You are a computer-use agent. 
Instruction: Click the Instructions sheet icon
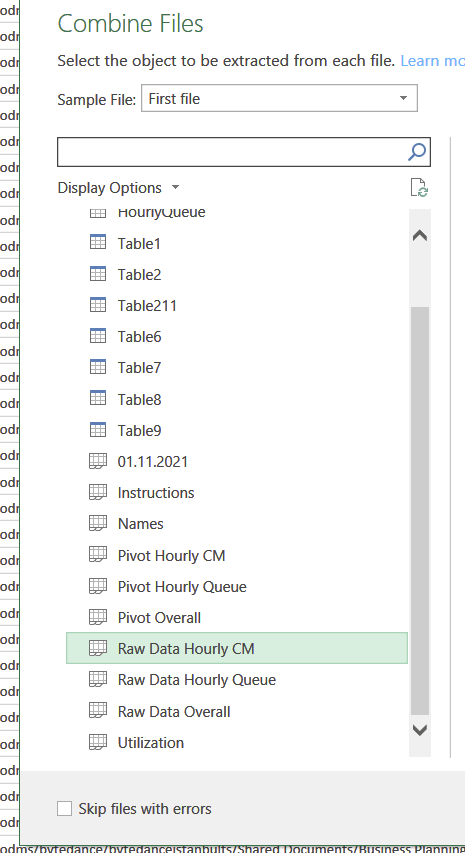[97, 492]
